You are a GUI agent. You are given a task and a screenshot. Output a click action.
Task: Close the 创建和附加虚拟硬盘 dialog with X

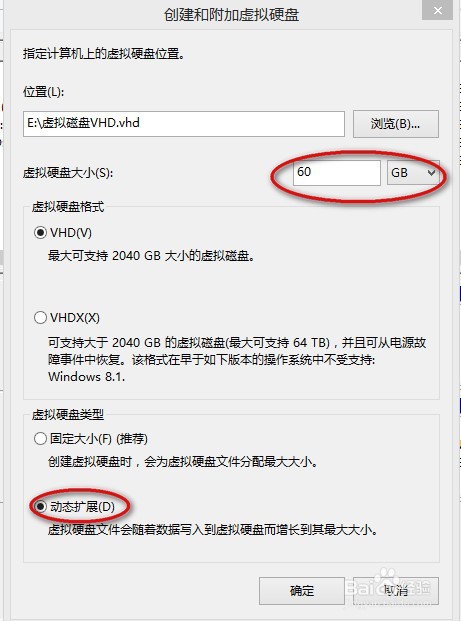[437, 10]
